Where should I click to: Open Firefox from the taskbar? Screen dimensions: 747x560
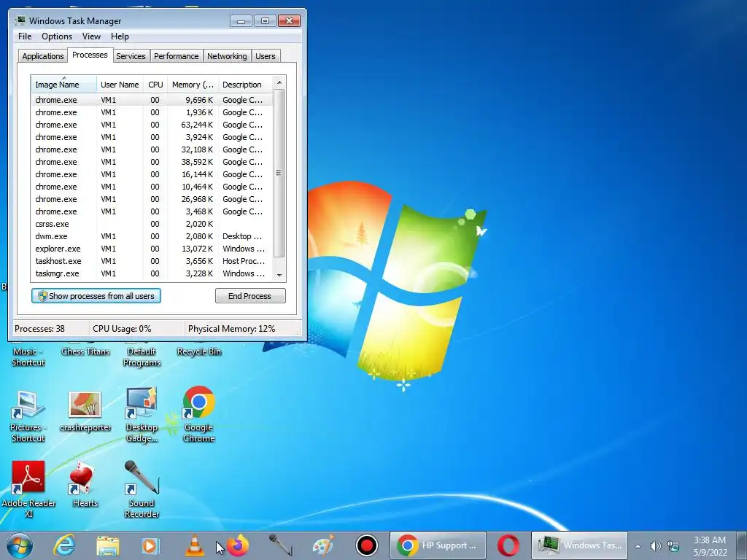tap(238, 545)
